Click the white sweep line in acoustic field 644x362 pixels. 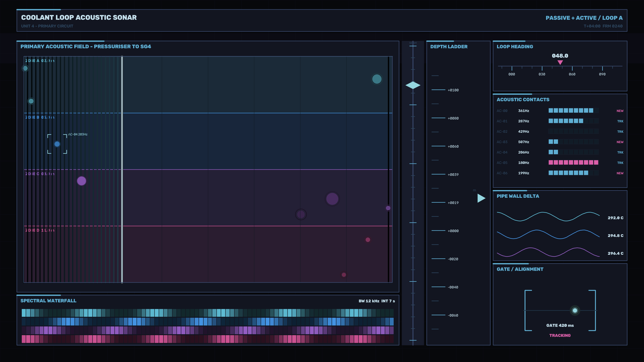coord(122,169)
